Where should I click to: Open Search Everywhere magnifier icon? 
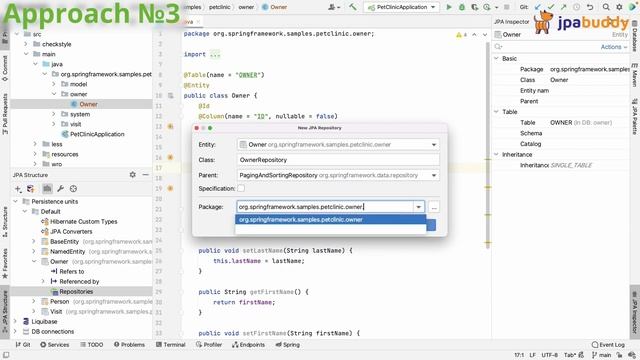pos(606,7)
